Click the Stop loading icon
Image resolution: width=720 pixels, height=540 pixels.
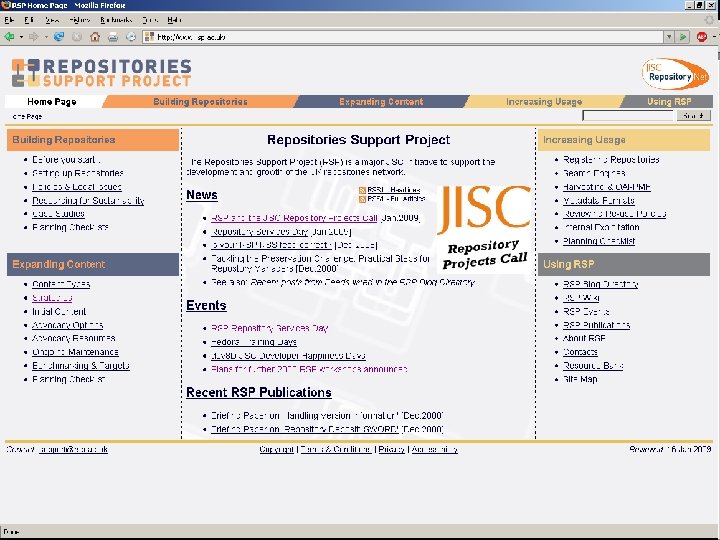click(77, 37)
